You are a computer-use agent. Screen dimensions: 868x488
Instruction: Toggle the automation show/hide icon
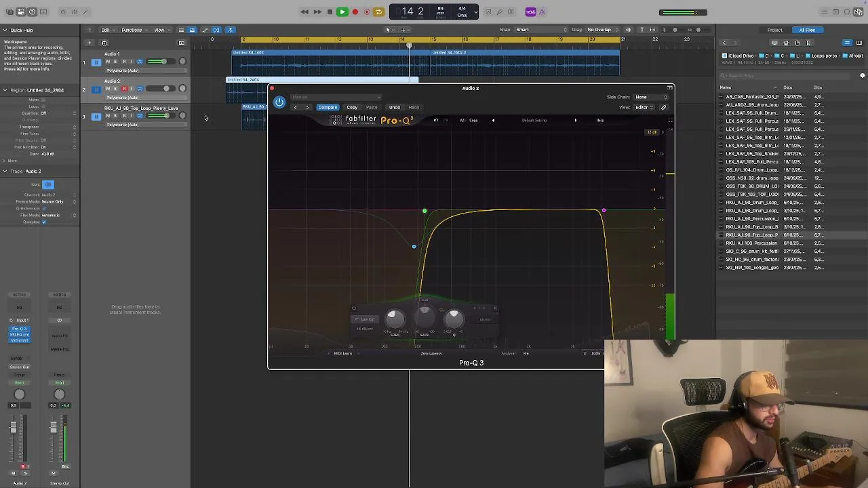pyautogui.click(x=205, y=30)
